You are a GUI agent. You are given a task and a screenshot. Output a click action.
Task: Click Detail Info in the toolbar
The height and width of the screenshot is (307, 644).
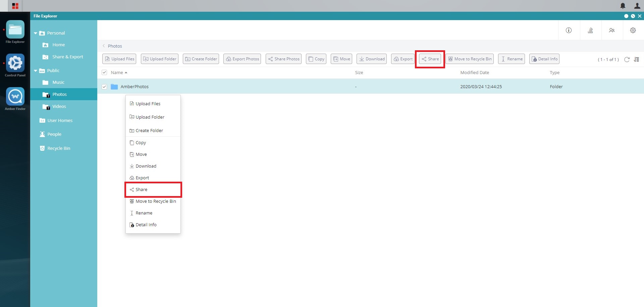544,59
